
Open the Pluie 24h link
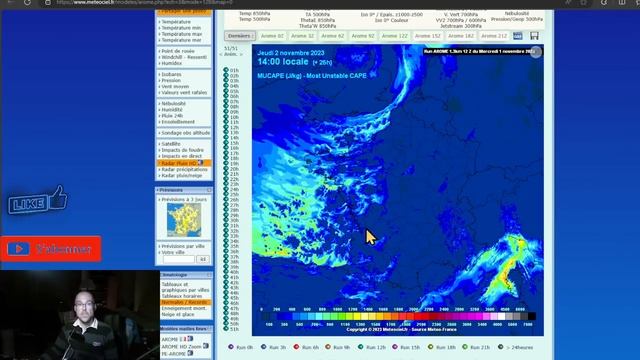click(x=172, y=116)
